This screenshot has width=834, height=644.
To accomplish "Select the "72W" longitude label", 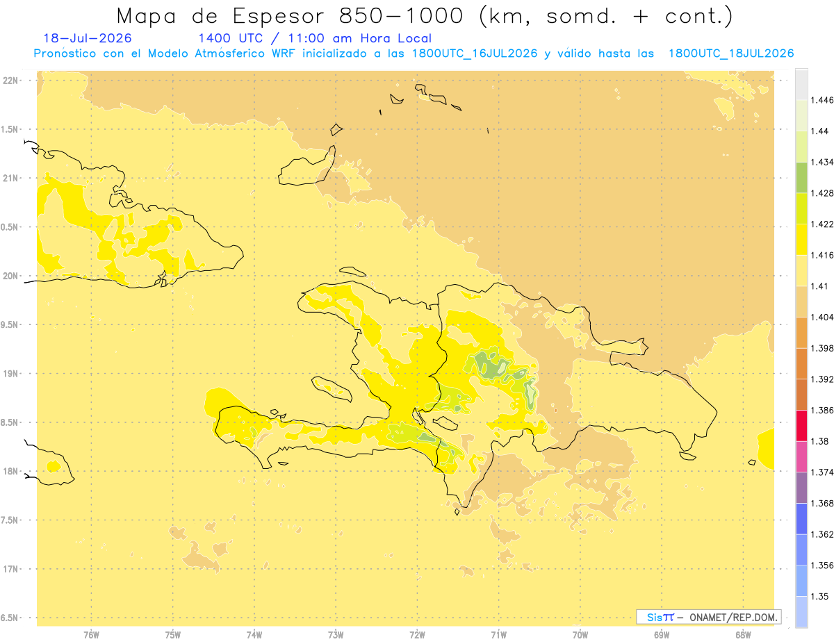I will pyautogui.click(x=417, y=635).
